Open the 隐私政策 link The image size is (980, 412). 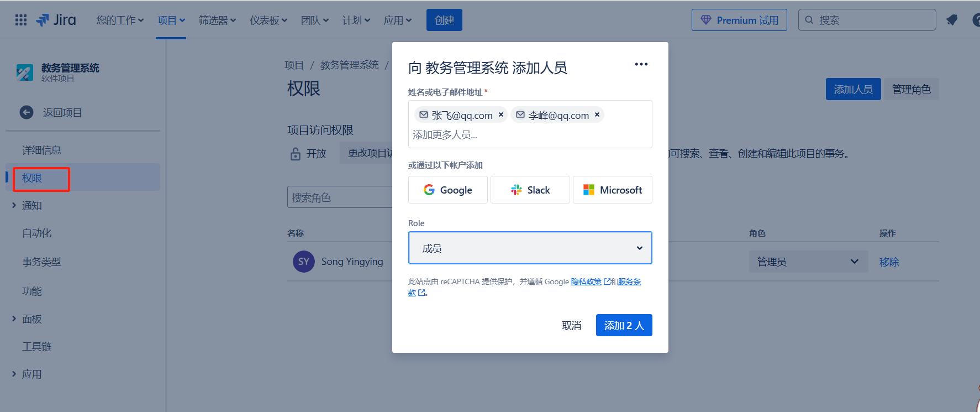tap(586, 281)
